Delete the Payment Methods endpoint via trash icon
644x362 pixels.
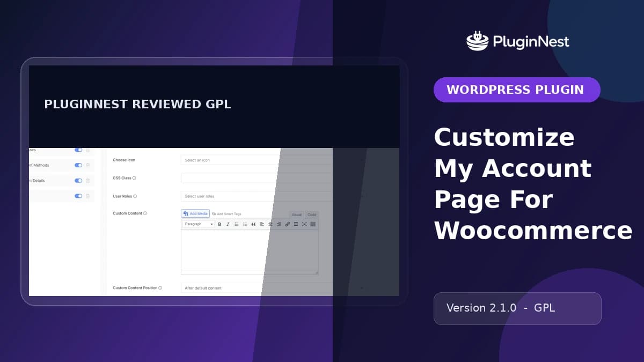coord(88,165)
